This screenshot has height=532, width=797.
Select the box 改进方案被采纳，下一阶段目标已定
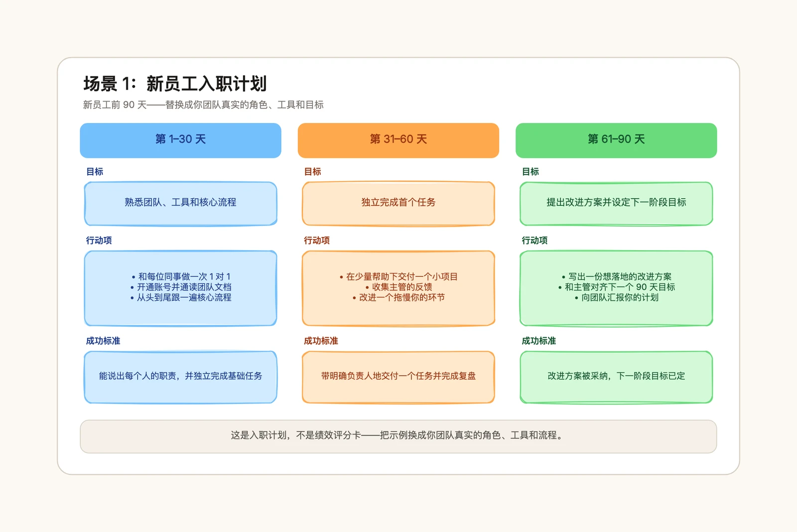[x=616, y=377]
